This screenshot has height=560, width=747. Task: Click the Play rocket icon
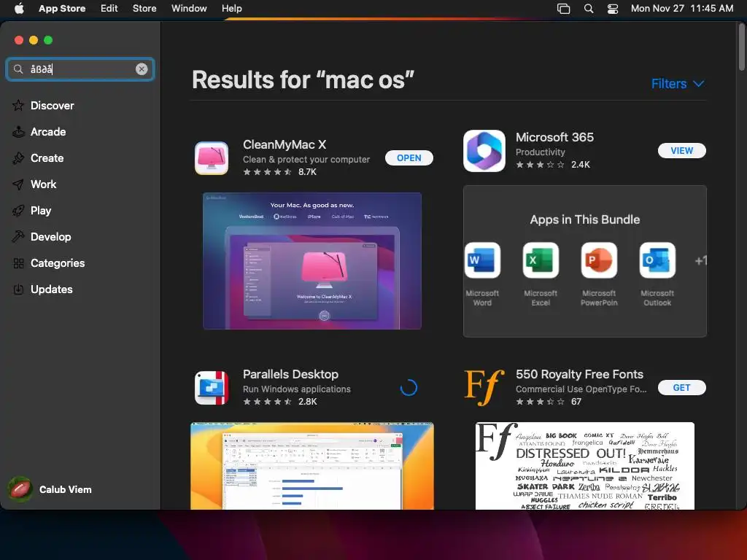[18, 211]
